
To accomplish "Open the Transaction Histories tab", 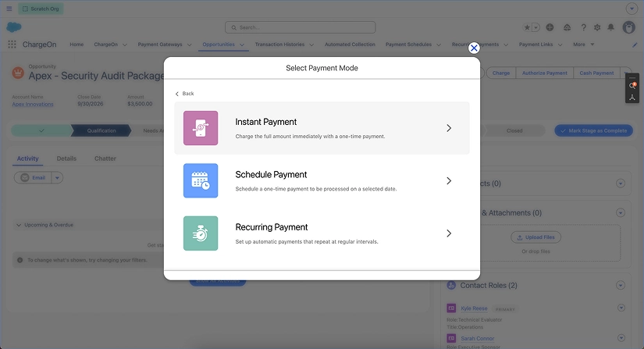I will (x=279, y=45).
